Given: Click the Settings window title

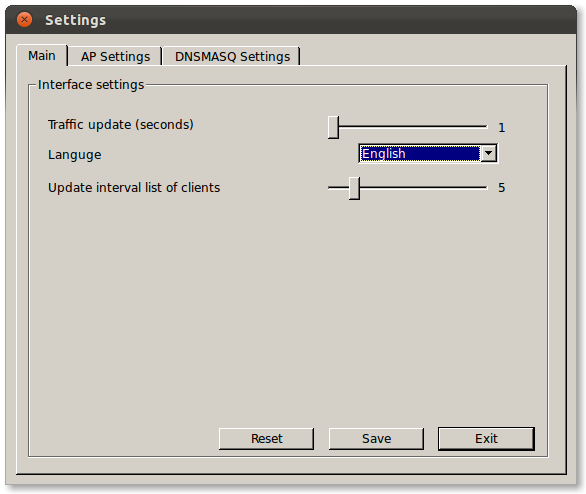Looking at the screenshot, I should pyautogui.click(x=75, y=20).
